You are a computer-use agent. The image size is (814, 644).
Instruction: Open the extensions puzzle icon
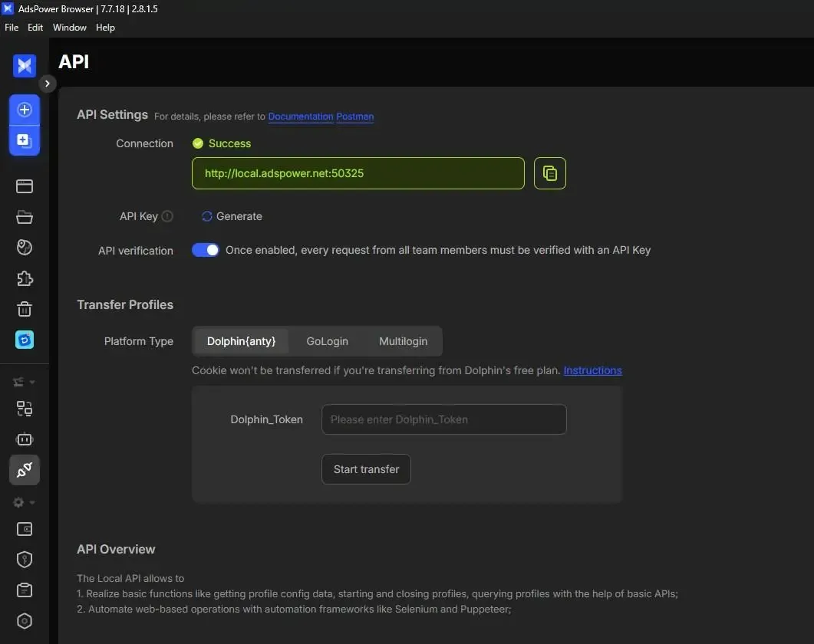click(25, 278)
